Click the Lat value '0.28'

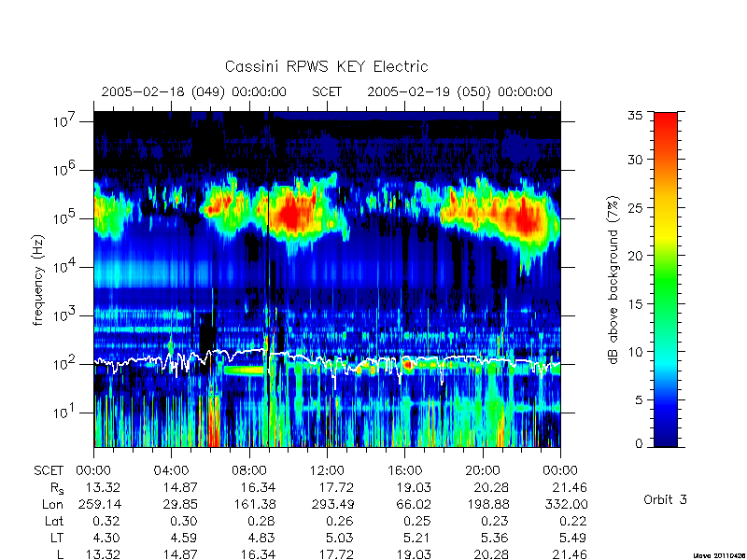[261, 521]
